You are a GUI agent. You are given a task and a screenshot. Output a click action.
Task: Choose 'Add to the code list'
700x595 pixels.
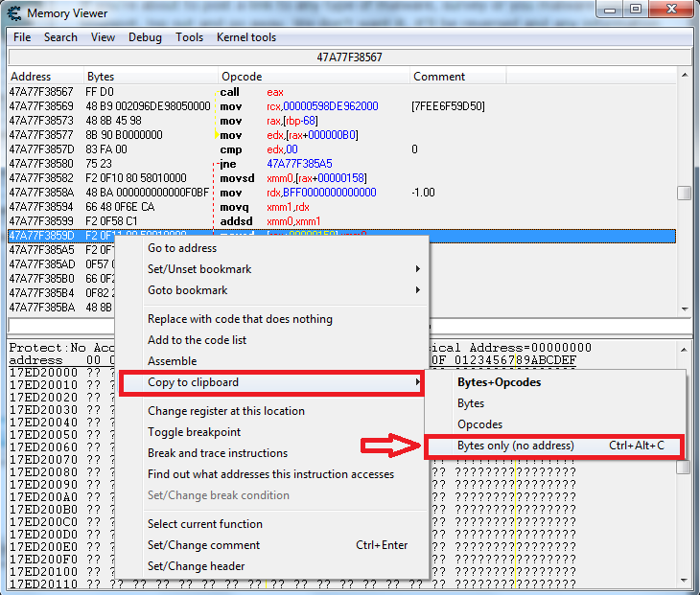coord(196,340)
